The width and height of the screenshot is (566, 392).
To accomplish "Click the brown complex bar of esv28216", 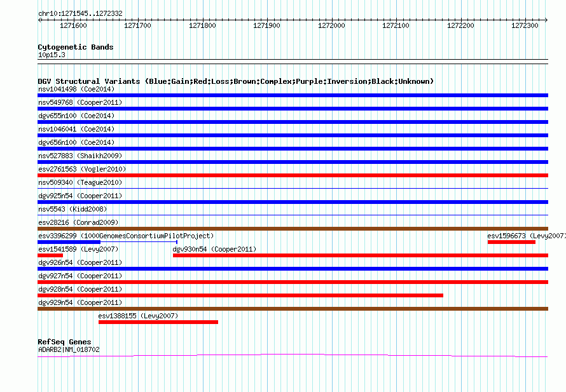I will [293, 229].
